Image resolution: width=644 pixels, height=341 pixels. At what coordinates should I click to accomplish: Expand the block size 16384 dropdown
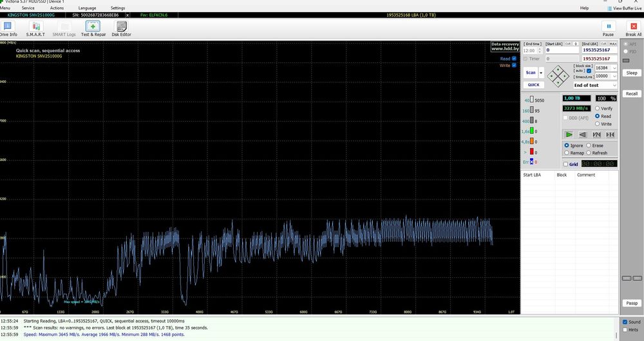(614, 68)
